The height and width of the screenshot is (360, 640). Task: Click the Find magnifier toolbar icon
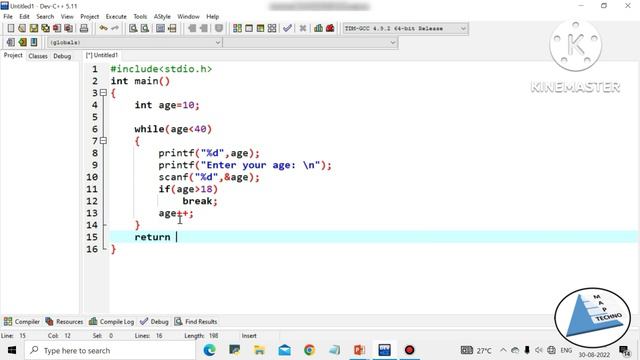point(133,28)
